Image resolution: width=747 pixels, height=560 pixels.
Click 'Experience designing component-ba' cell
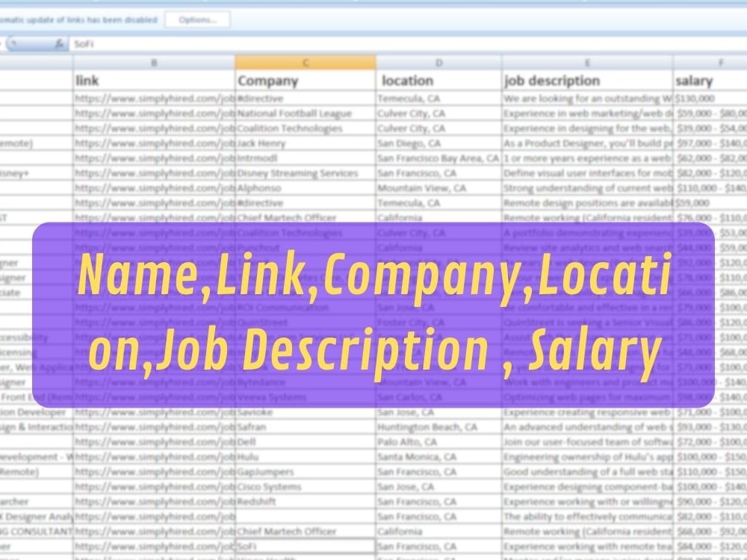coord(587,487)
